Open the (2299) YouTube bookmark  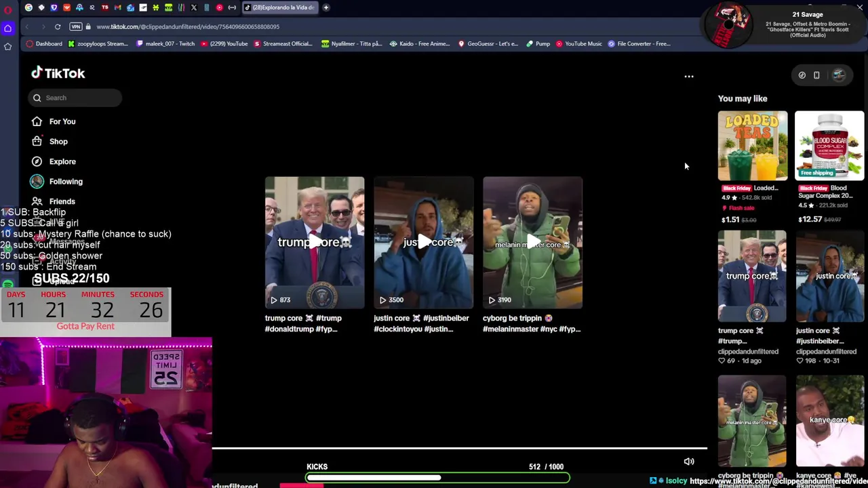pyautogui.click(x=224, y=43)
